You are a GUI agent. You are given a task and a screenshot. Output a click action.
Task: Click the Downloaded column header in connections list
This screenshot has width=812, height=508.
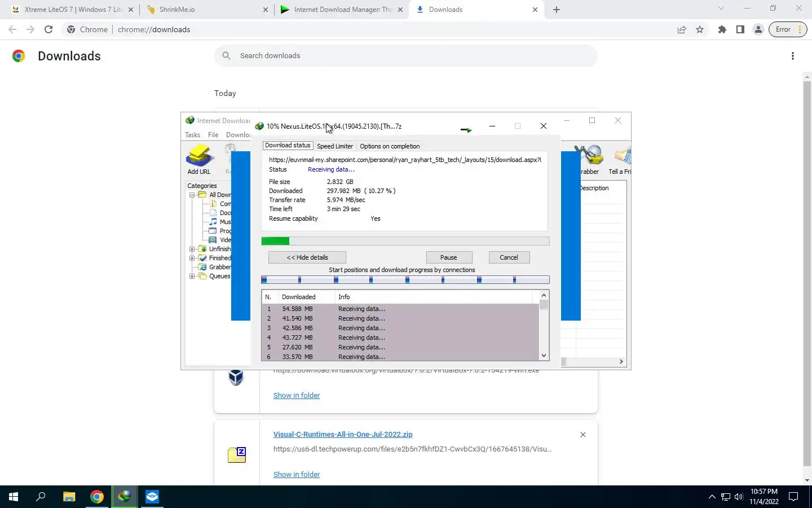[x=307, y=297]
